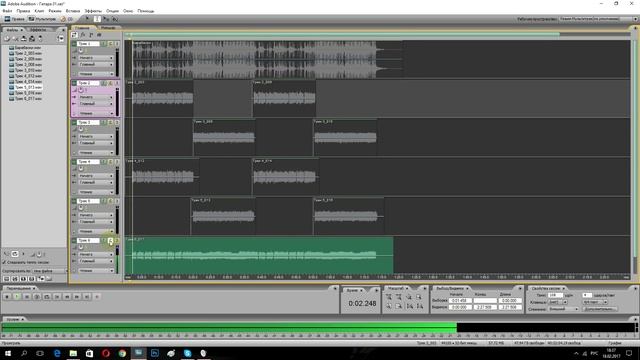
Task: Switch to CD view button
Action: click(67, 19)
